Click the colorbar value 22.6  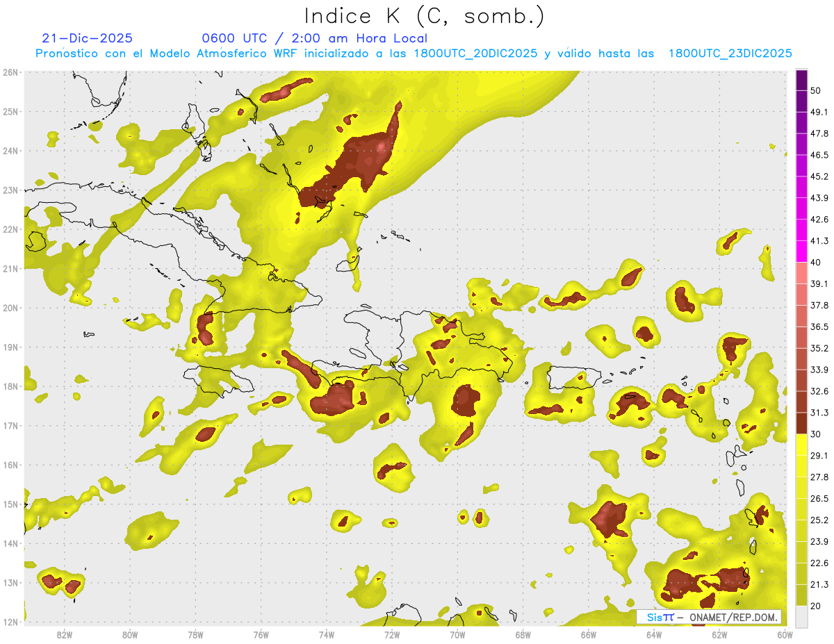pos(819,563)
